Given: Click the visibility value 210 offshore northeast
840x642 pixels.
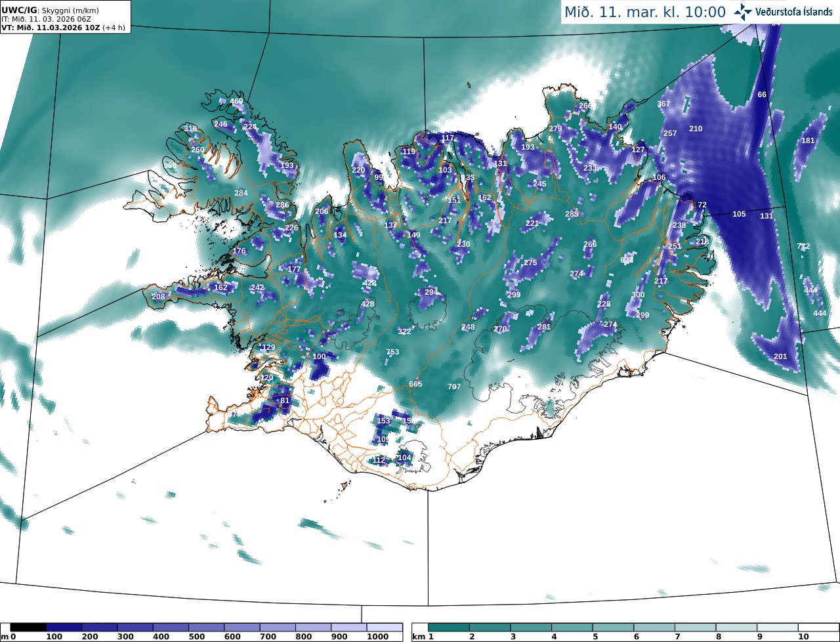Looking at the screenshot, I should coord(696,129).
